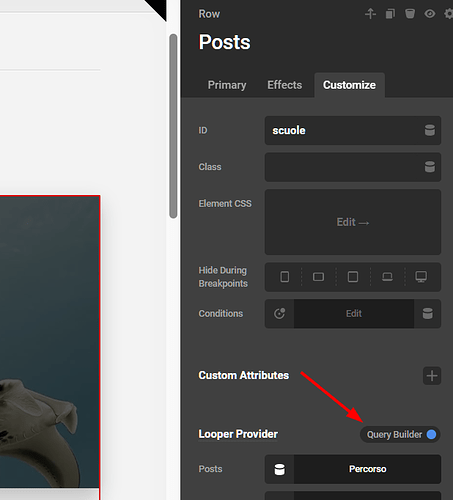Open the Element CSS editor

[x=353, y=222]
